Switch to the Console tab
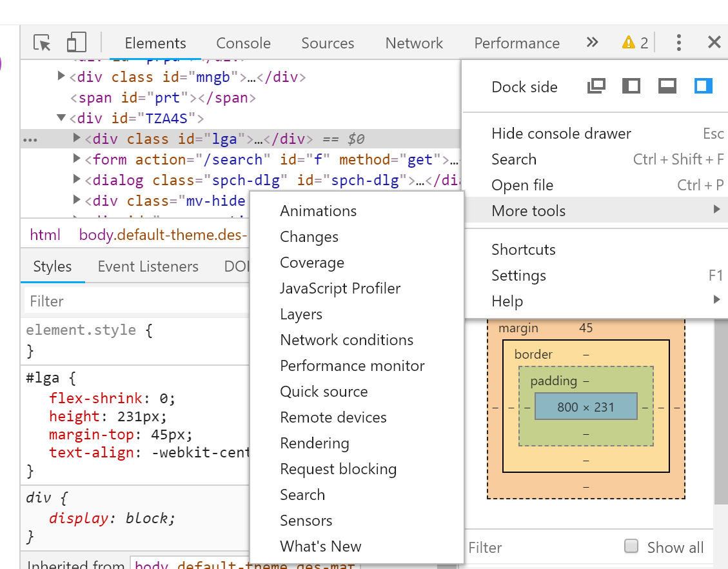 point(243,43)
